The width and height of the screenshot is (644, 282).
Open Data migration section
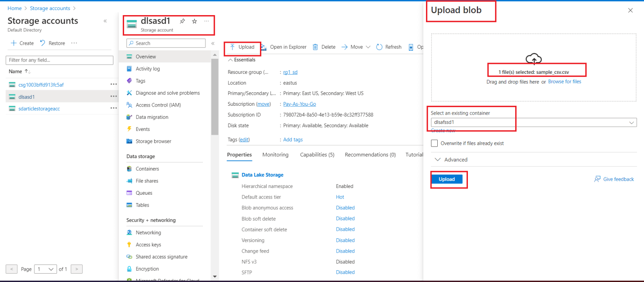point(152,117)
